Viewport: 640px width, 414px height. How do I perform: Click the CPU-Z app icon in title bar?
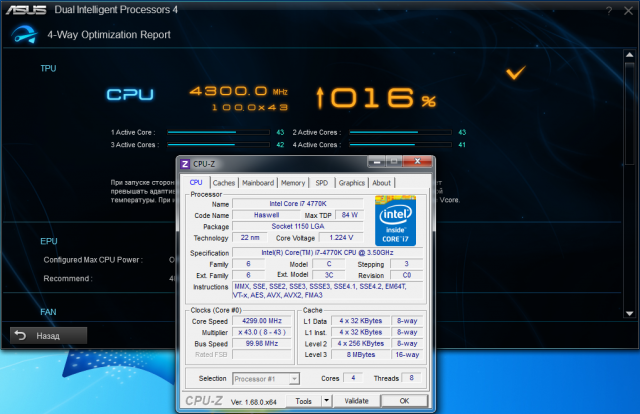tap(185, 164)
